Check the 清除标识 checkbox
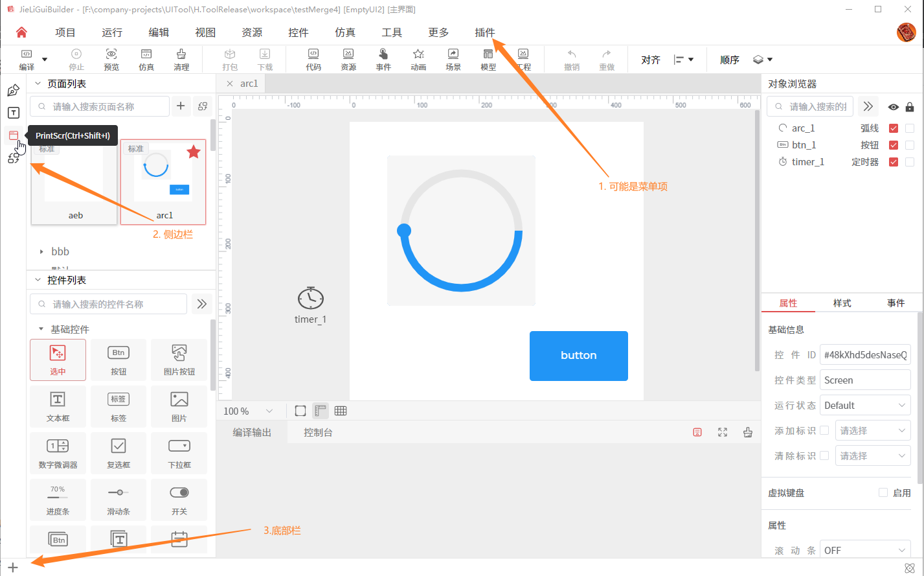Image resolution: width=924 pixels, height=576 pixels. tap(824, 455)
